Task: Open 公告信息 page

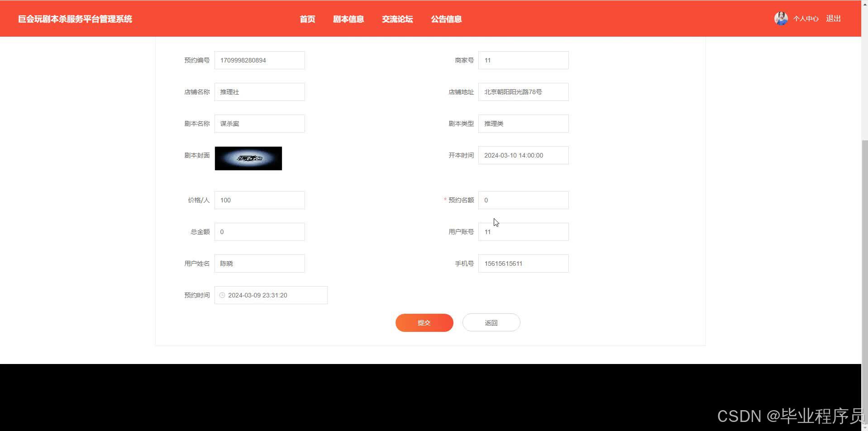Action: 446,19
